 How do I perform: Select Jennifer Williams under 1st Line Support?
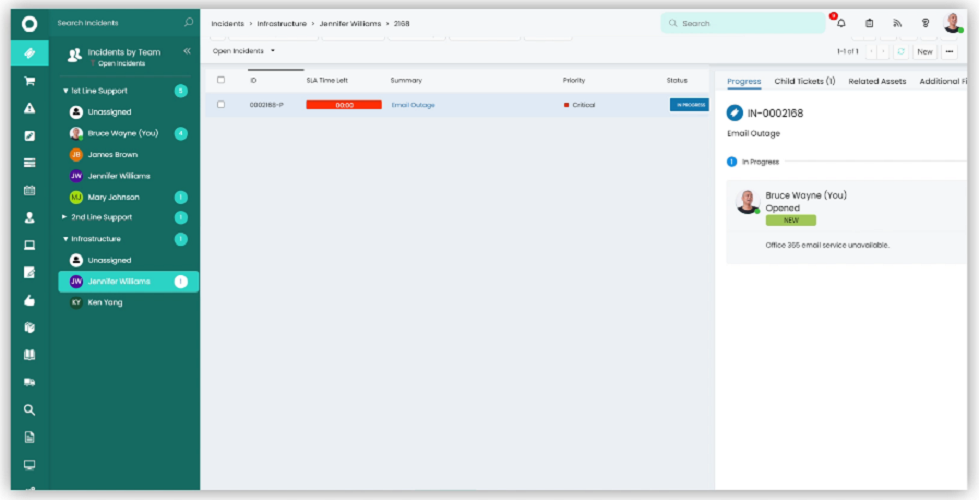coord(119,176)
